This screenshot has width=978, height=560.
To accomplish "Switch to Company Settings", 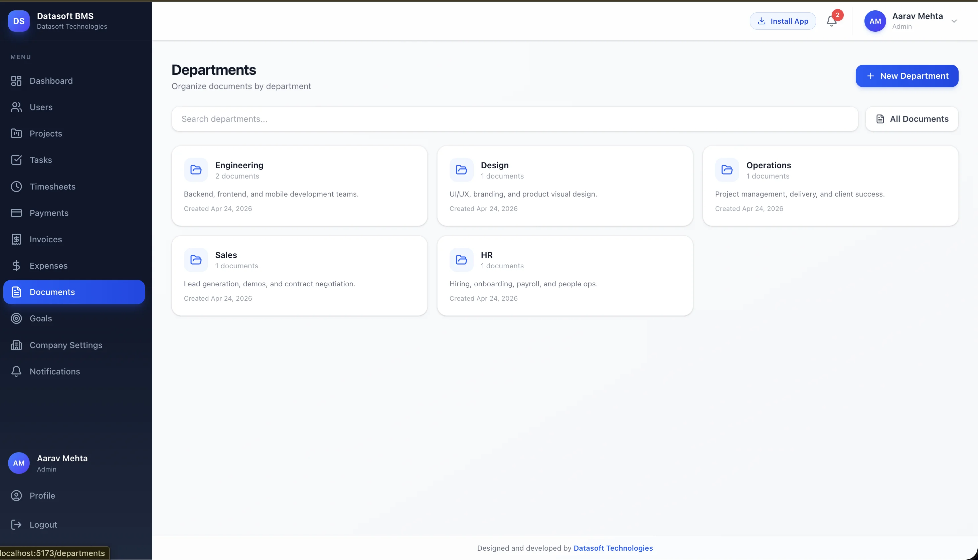I will click(x=66, y=345).
